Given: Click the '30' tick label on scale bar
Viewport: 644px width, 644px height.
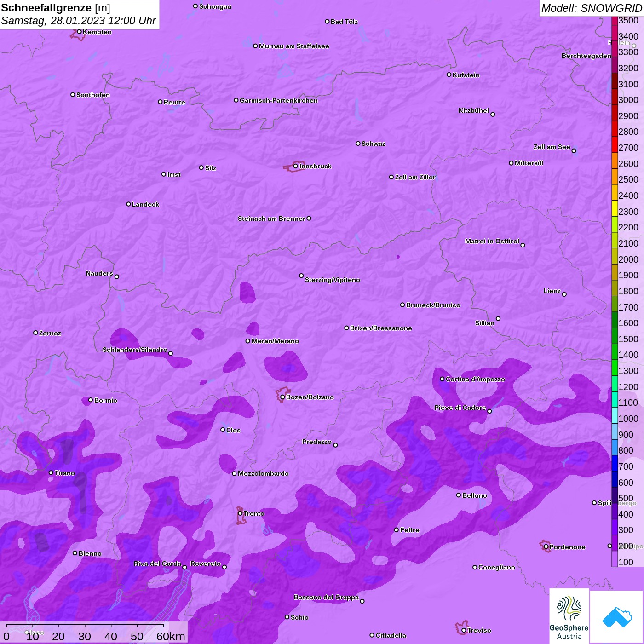Looking at the screenshot, I should [85, 636].
